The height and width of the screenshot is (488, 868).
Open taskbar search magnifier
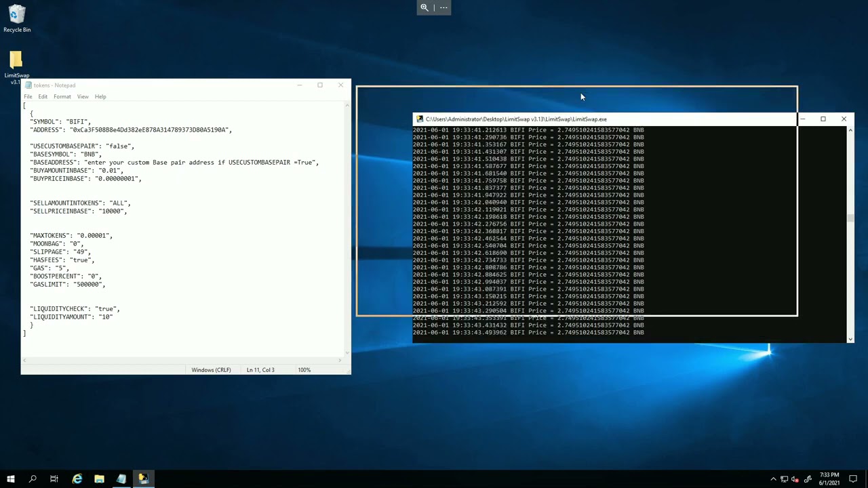33,479
